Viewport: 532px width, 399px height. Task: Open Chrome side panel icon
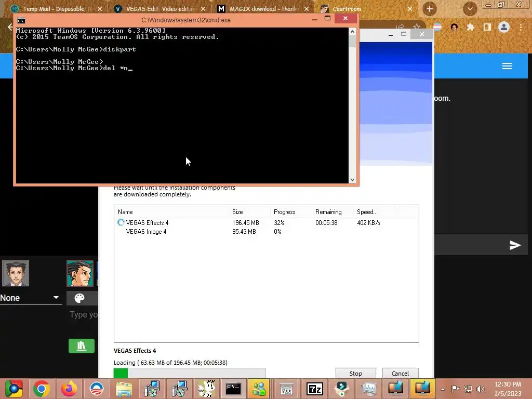(487, 27)
